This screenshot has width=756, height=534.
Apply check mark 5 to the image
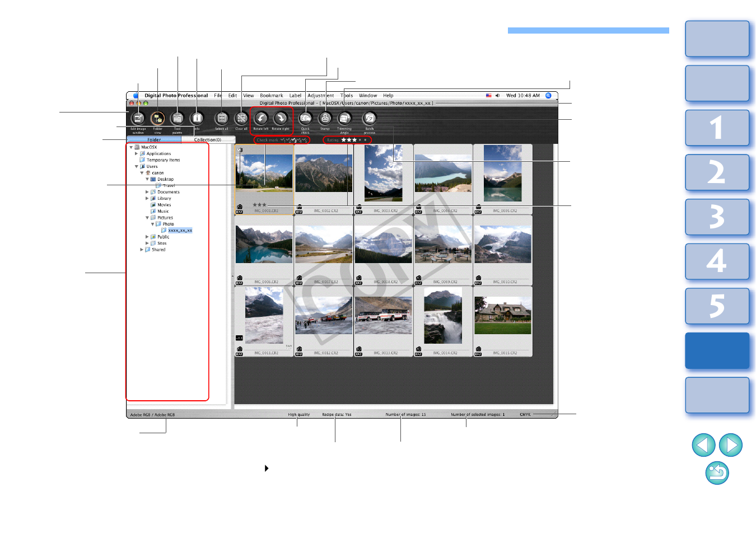(304, 140)
